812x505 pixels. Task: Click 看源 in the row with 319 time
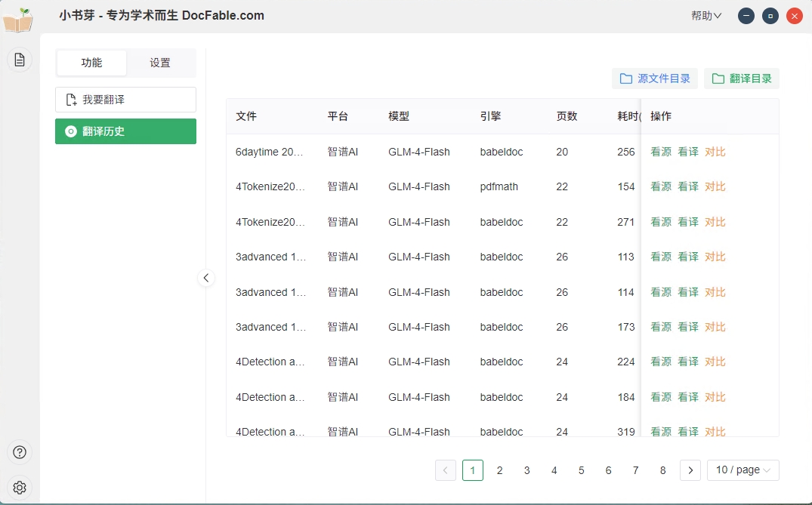tap(661, 432)
